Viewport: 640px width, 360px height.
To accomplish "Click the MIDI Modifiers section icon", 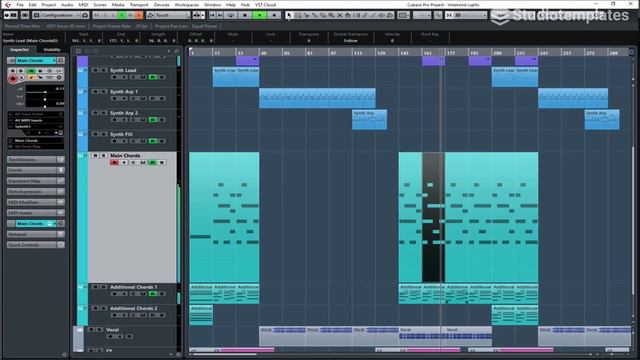I will (x=61, y=202).
